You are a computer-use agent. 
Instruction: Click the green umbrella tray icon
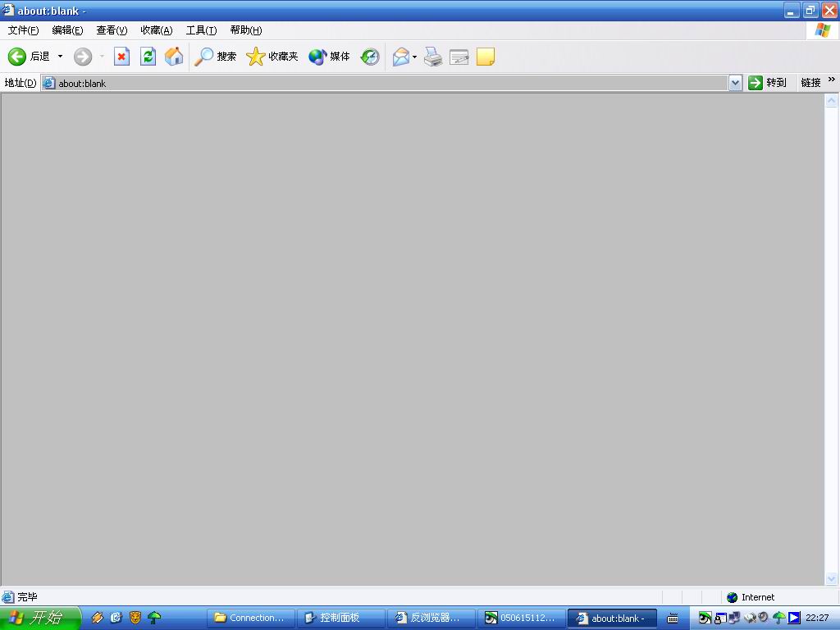[x=779, y=619]
